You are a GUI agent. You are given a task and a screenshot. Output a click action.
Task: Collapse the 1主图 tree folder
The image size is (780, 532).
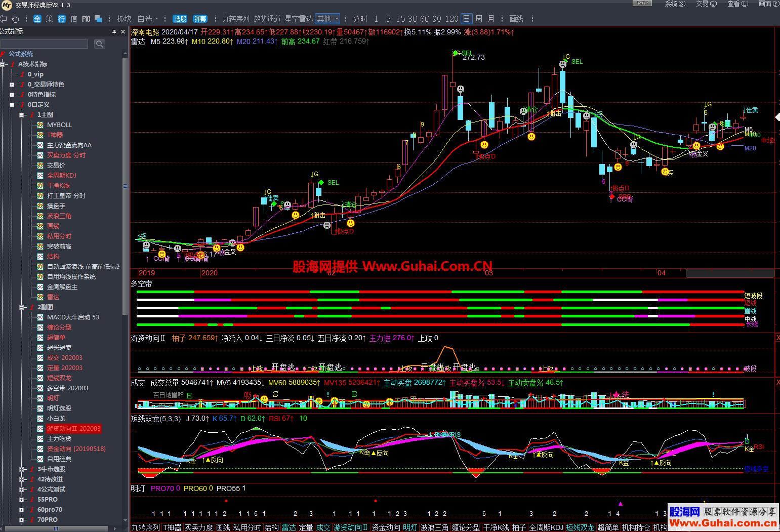pyautogui.click(x=22, y=115)
